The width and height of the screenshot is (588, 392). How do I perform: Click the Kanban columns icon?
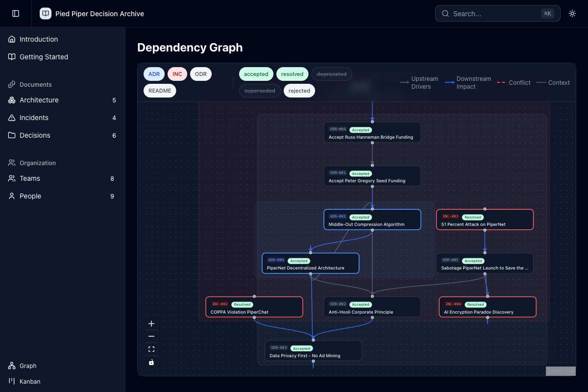pyautogui.click(x=12, y=381)
